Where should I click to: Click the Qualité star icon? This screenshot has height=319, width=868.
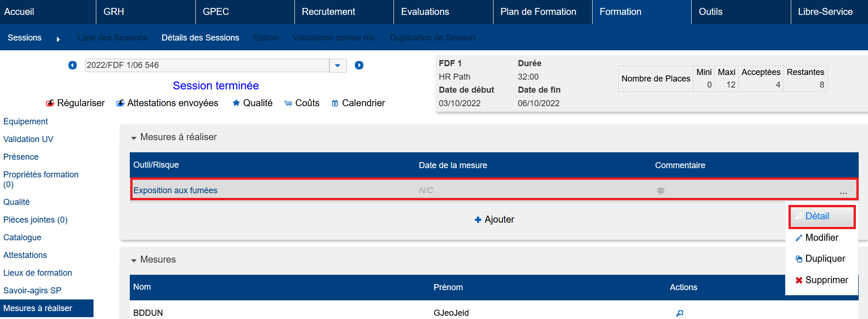(236, 103)
